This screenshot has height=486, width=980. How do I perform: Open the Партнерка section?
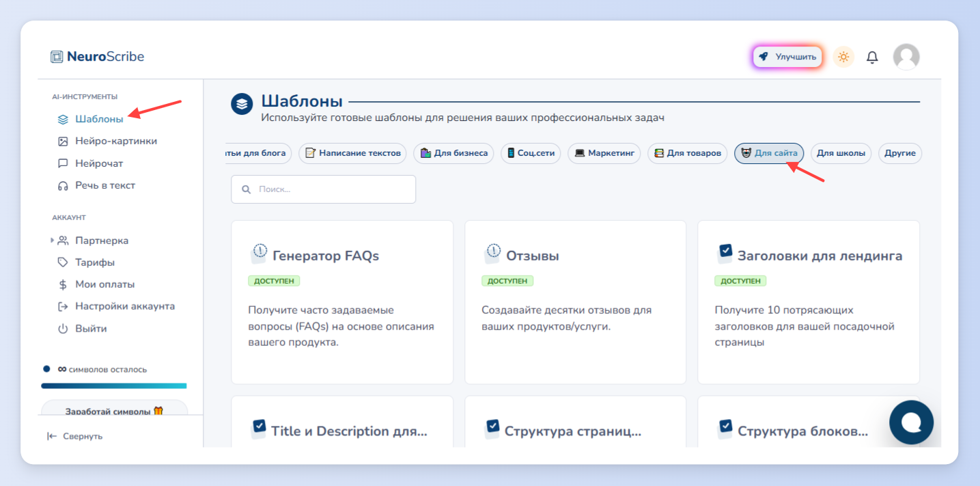click(x=102, y=241)
